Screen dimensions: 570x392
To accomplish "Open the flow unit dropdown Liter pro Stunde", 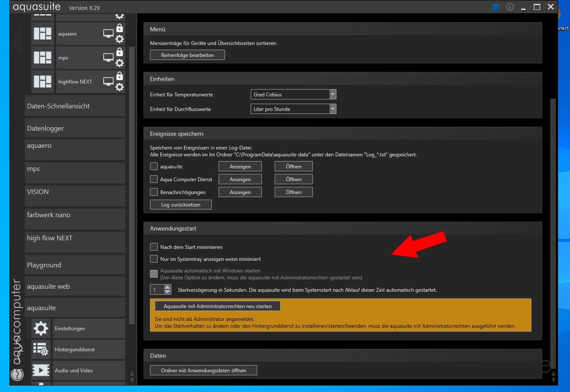I will (x=293, y=109).
